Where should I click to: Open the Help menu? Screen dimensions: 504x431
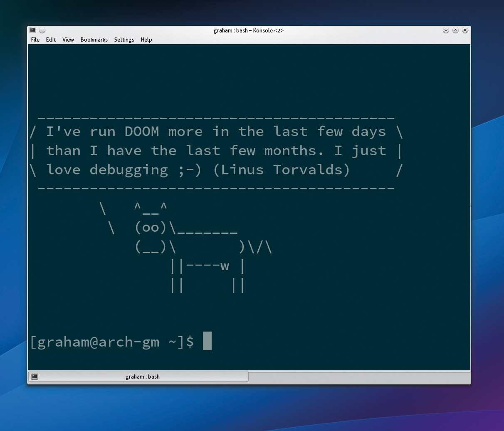pos(146,40)
